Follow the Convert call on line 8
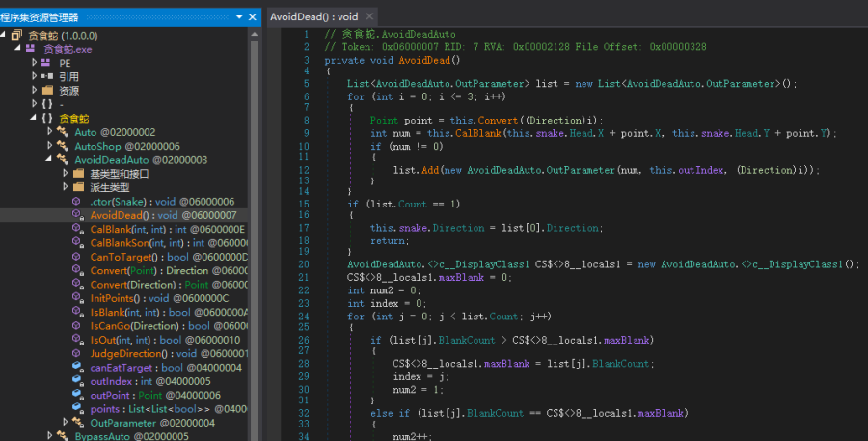 [x=499, y=121]
